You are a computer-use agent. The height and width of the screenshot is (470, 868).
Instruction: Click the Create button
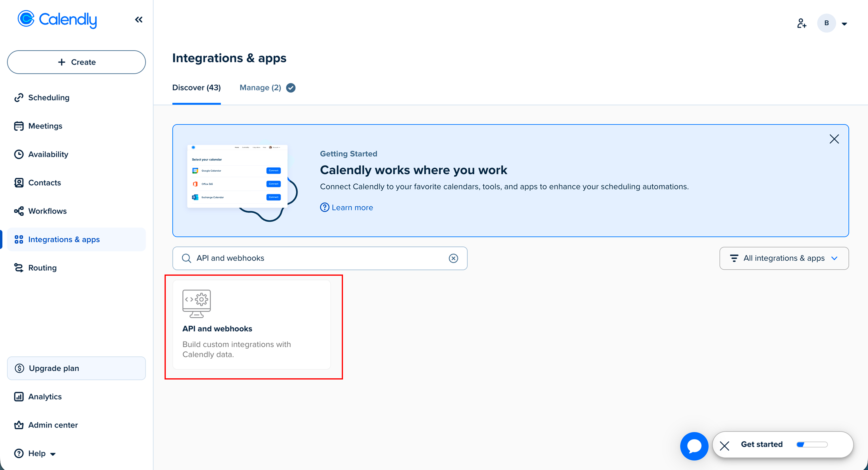(77, 62)
